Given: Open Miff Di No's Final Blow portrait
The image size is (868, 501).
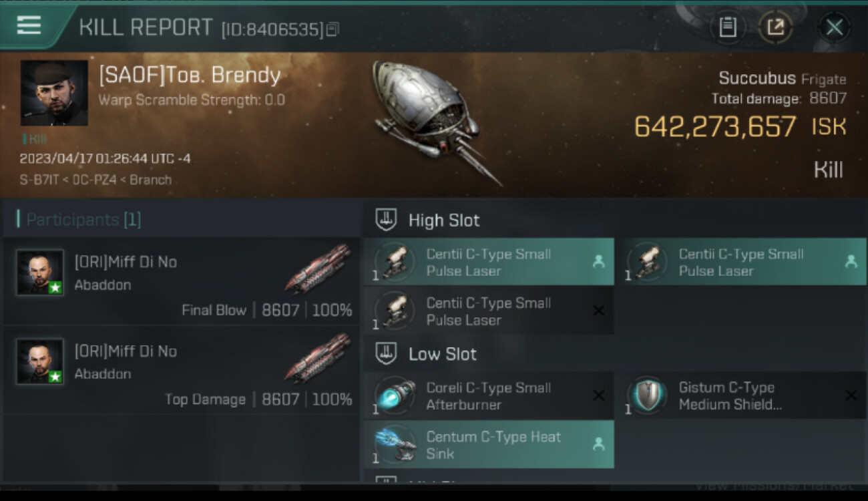Looking at the screenshot, I should click(x=40, y=273).
